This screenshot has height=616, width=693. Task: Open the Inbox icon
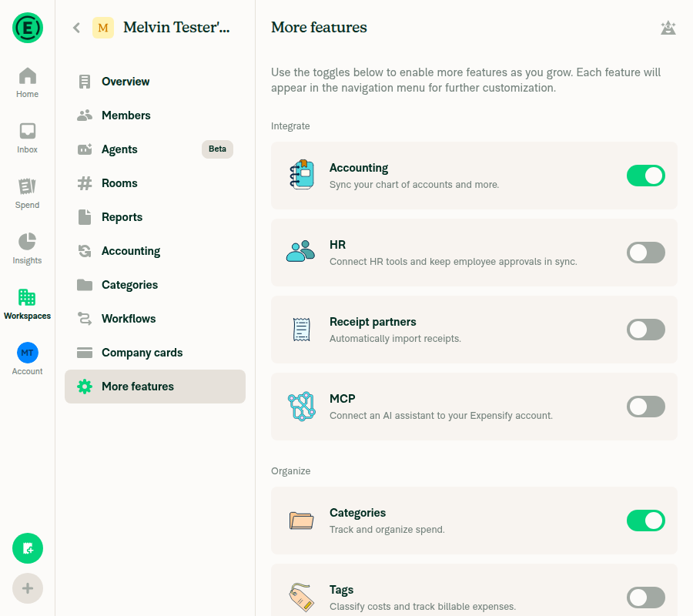(28, 131)
